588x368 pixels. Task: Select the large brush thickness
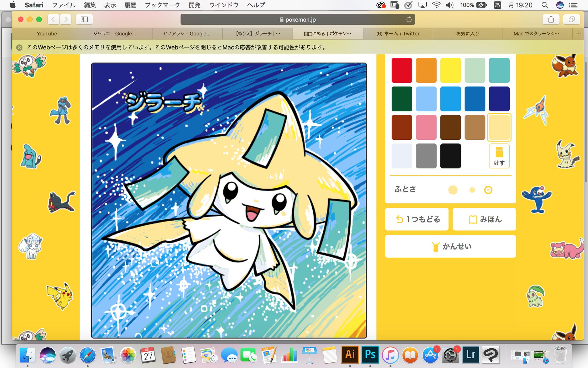pos(453,190)
